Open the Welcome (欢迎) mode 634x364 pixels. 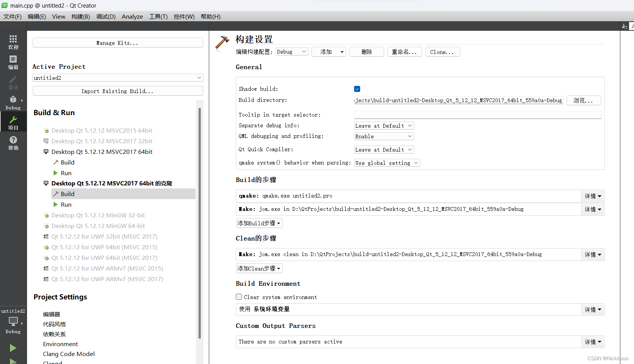point(13,42)
